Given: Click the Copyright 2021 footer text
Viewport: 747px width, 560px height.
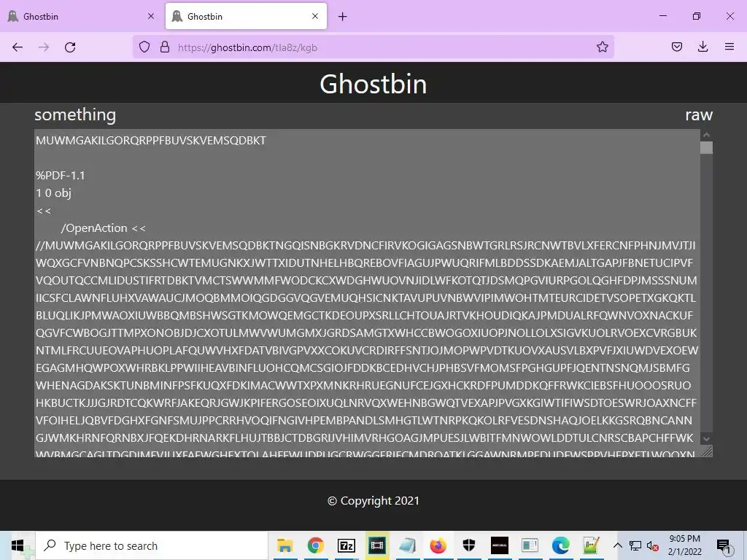Looking at the screenshot, I should (x=373, y=501).
